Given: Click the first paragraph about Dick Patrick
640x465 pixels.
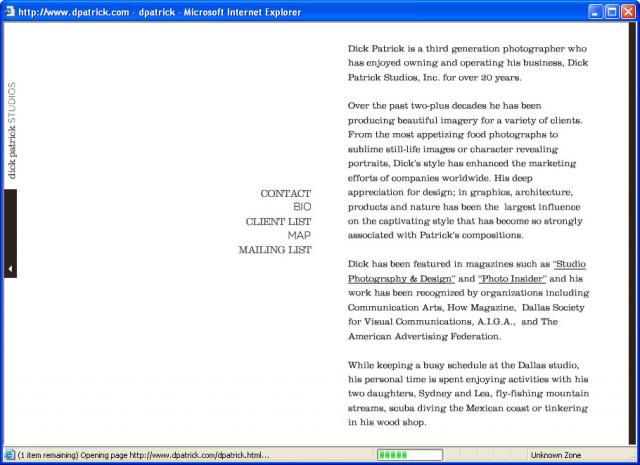Looking at the screenshot, I should click(467, 63).
